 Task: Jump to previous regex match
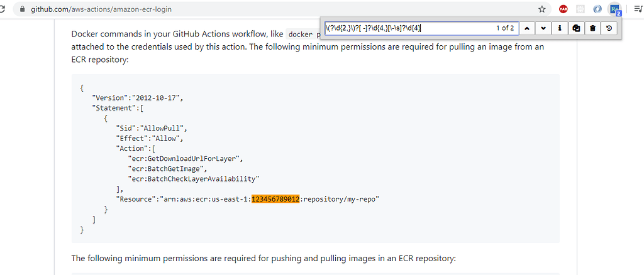(x=527, y=28)
